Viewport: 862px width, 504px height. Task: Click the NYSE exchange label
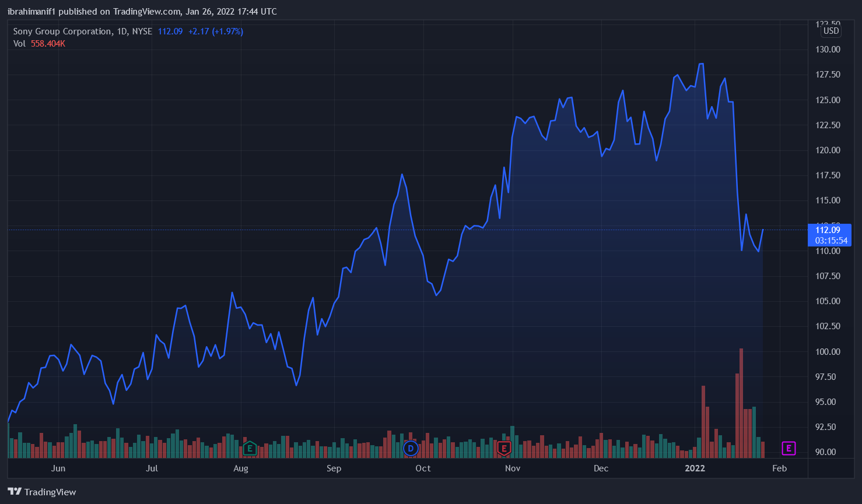pyautogui.click(x=142, y=31)
